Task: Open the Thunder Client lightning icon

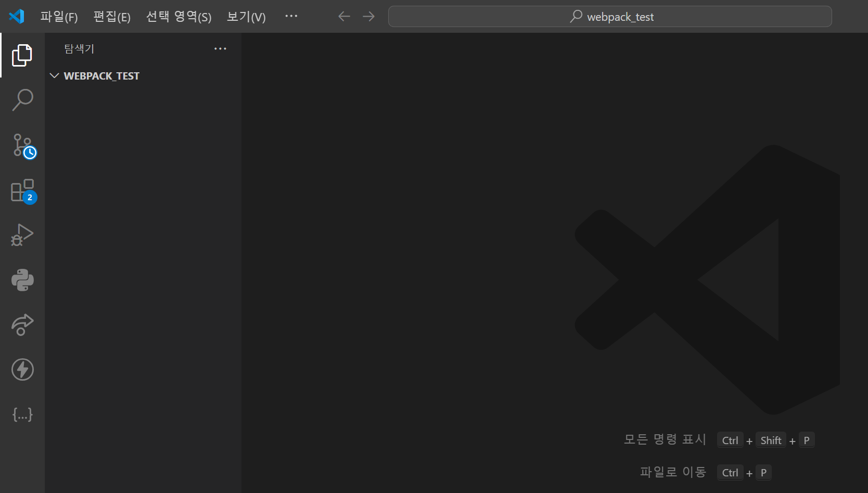Action: point(22,370)
